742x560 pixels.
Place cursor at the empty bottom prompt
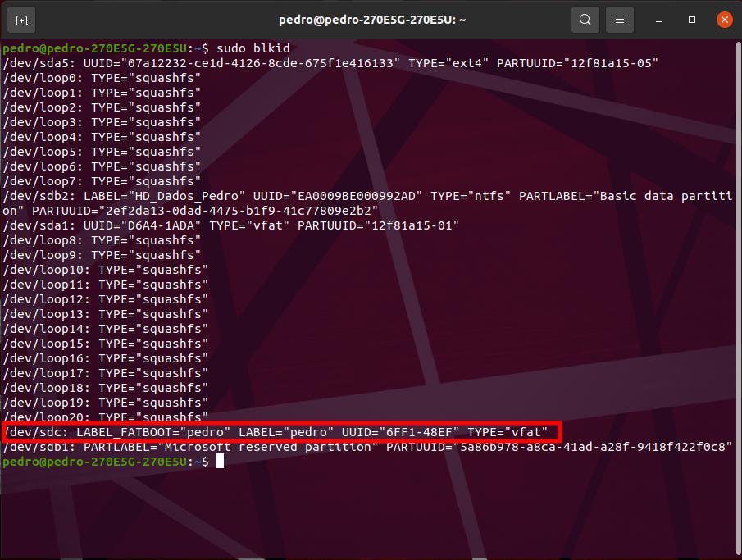coord(220,462)
